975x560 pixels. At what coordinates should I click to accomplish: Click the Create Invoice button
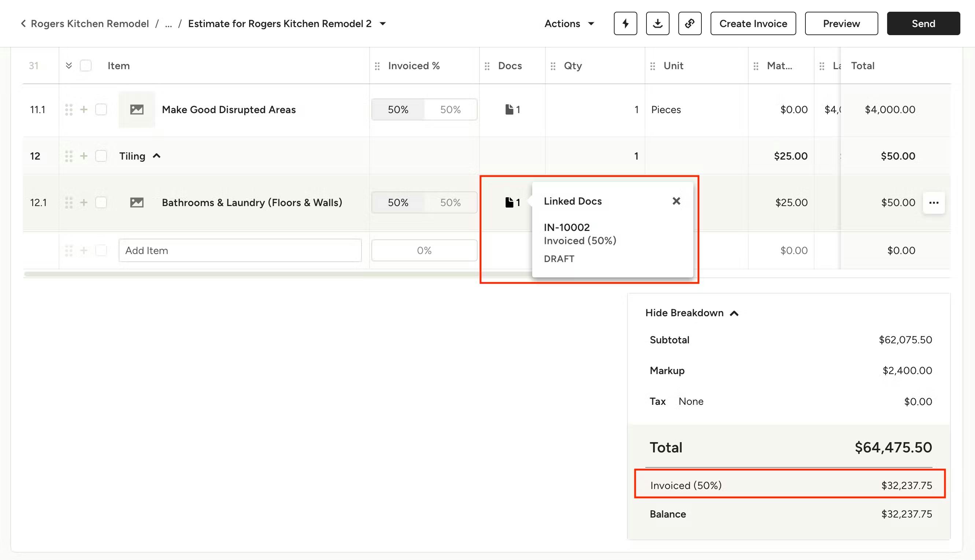[753, 23]
